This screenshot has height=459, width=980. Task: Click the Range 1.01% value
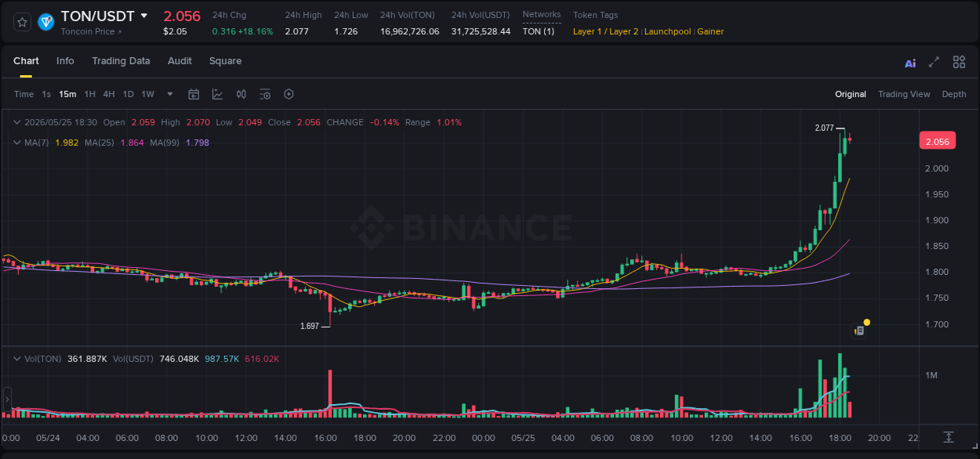coord(449,122)
